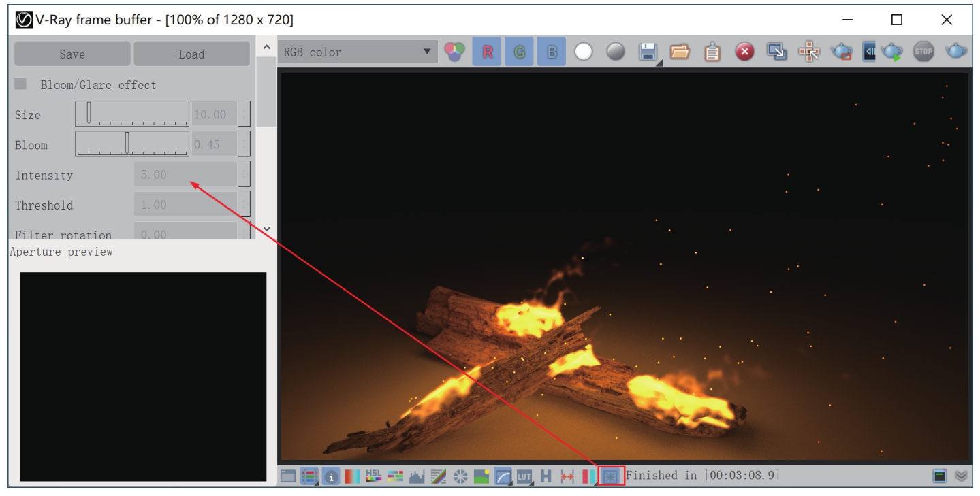
Task: Open the lens effects settings icon
Action: pyautogui.click(x=610, y=476)
